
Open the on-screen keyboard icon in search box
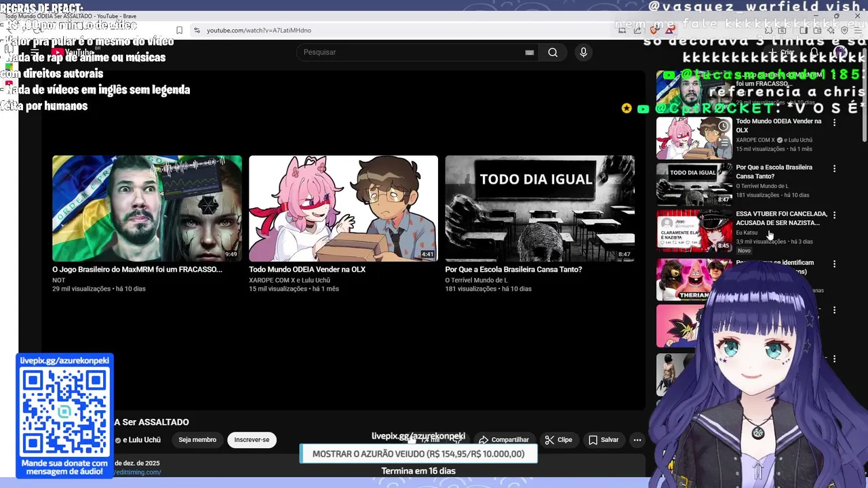coord(530,52)
